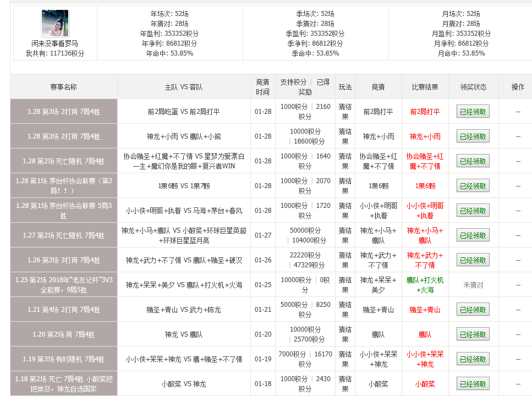532x396 pixels.
Task: Click 已经领取 for 小酸菜 result row
Action: pos(473,383)
